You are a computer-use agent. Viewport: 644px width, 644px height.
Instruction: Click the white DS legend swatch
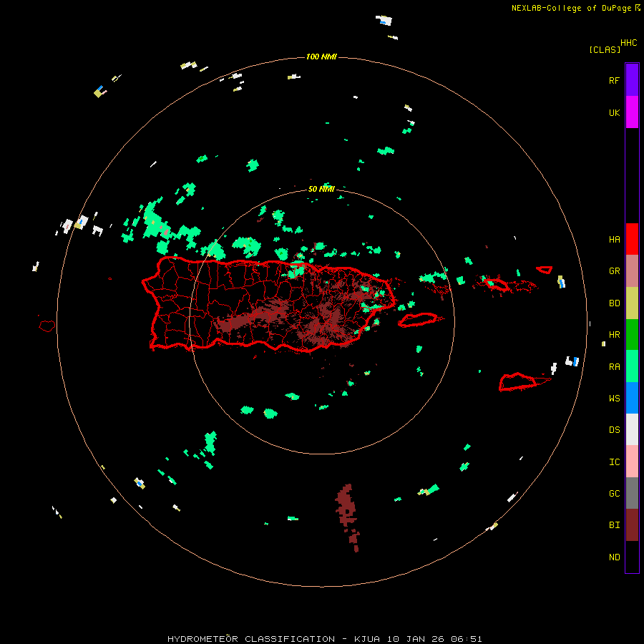click(632, 429)
